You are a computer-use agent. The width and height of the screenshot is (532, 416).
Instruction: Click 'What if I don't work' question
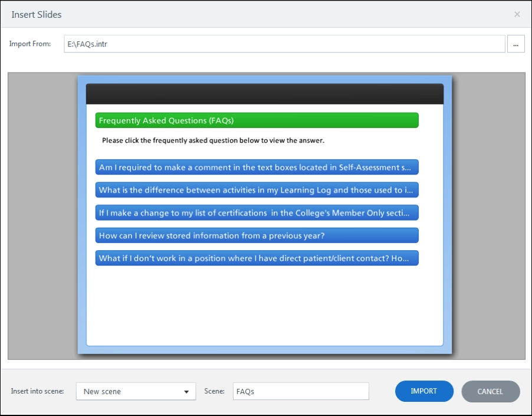click(257, 258)
